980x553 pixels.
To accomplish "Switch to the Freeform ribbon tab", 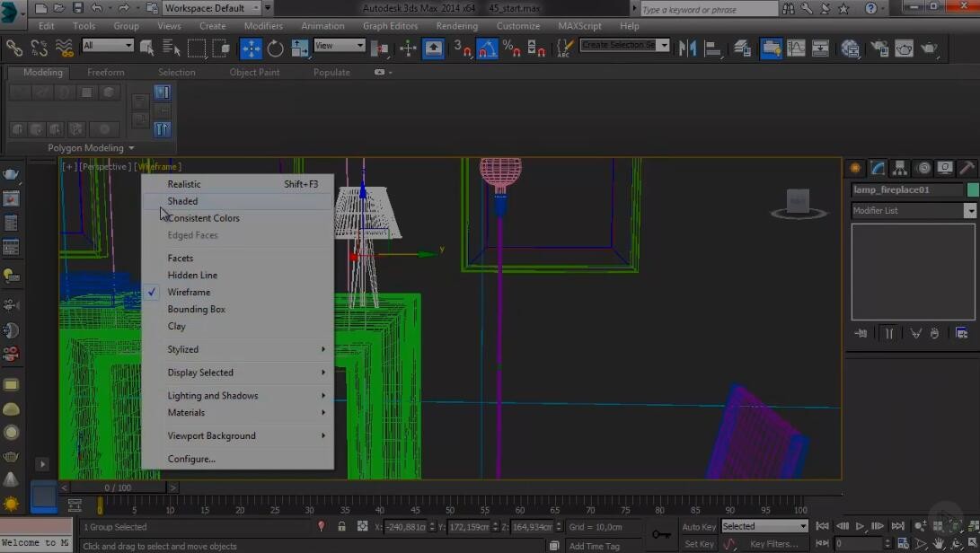I will (106, 73).
